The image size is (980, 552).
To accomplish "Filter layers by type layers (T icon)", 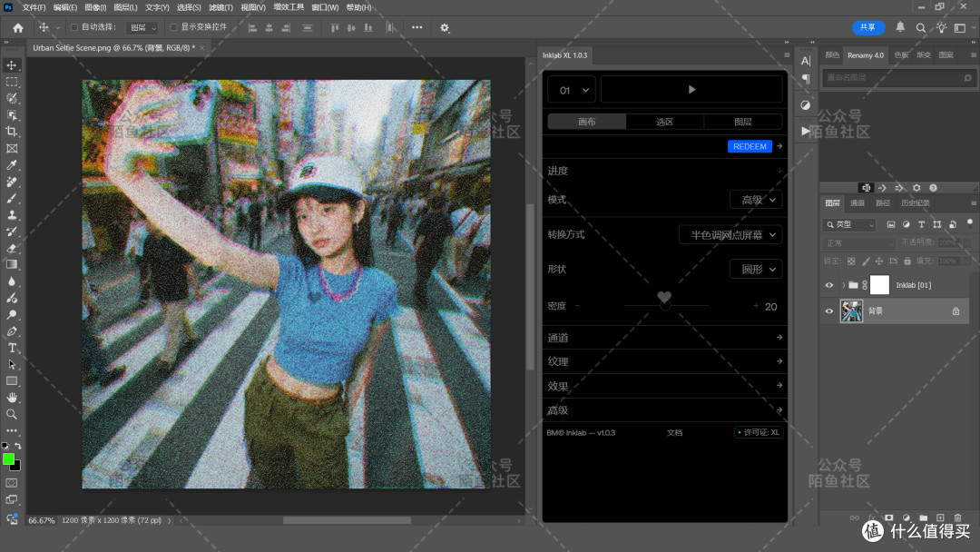I will click(x=921, y=224).
